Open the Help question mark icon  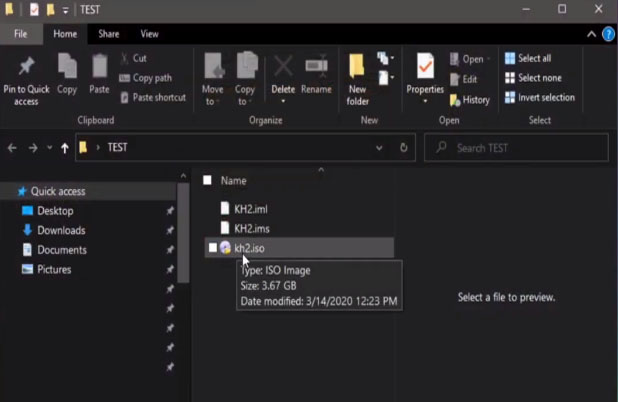tap(607, 34)
